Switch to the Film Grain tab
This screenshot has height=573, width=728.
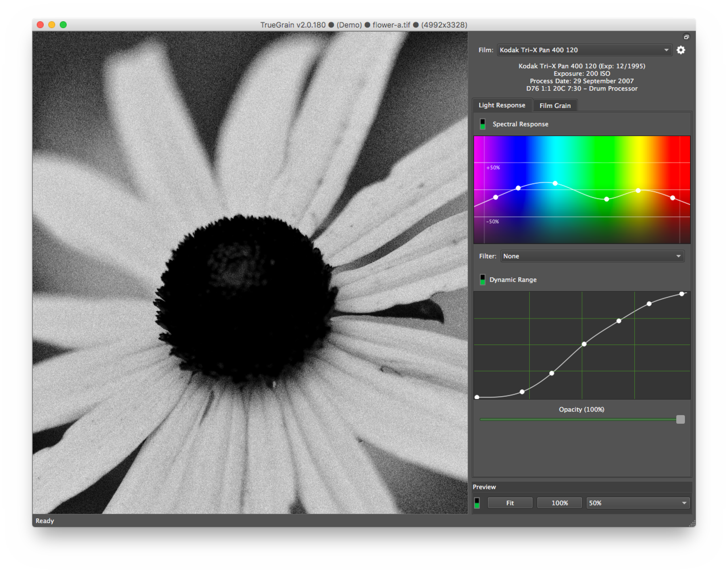(x=555, y=106)
